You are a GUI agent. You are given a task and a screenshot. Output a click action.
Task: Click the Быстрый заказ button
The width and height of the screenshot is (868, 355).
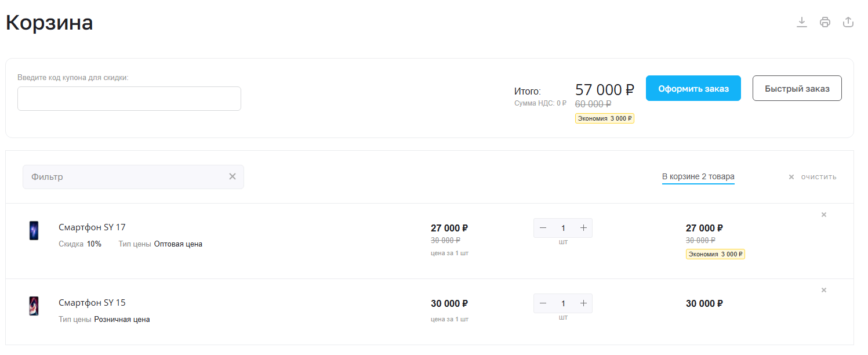[x=797, y=88]
